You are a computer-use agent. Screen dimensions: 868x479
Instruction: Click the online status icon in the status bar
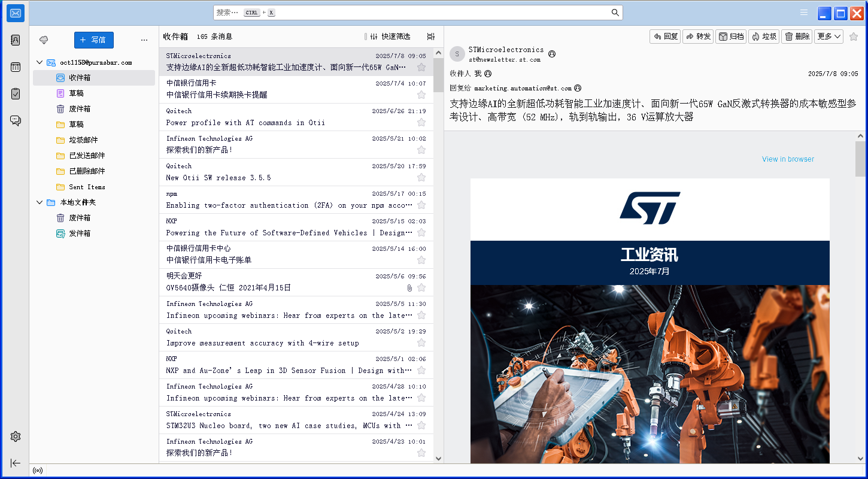coord(38,471)
